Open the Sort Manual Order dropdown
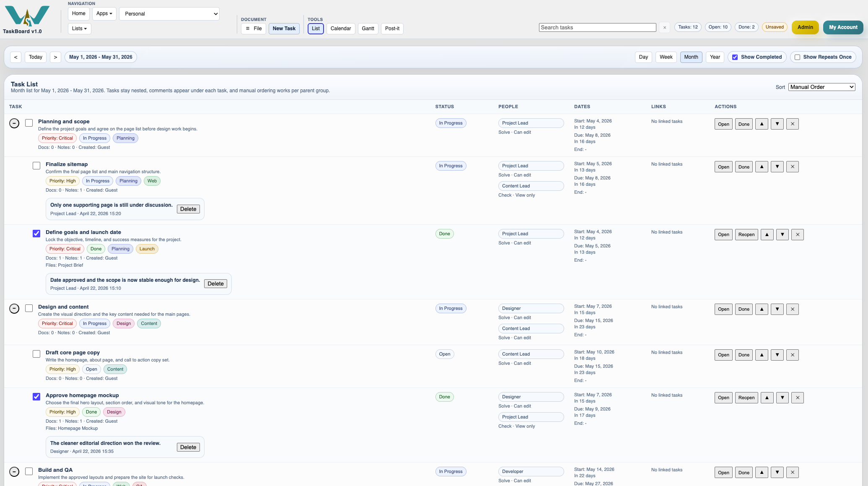The width and height of the screenshot is (868, 486). pyautogui.click(x=821, y=87)
